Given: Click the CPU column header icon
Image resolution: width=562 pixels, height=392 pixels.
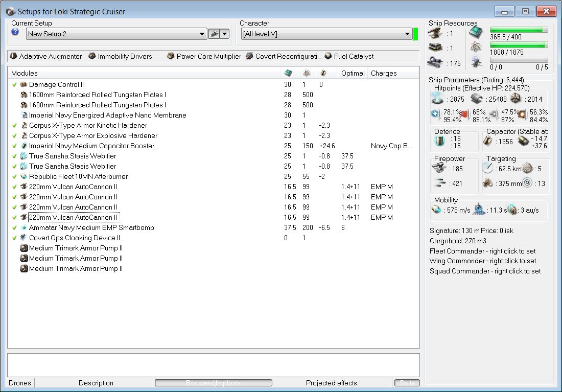Looking at the screenshot, I should (288, 73).
